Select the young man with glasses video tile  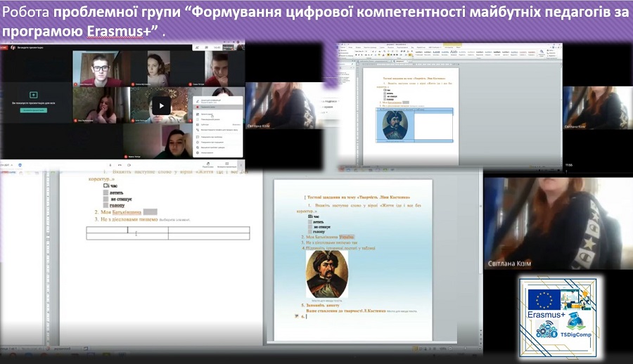102,69
